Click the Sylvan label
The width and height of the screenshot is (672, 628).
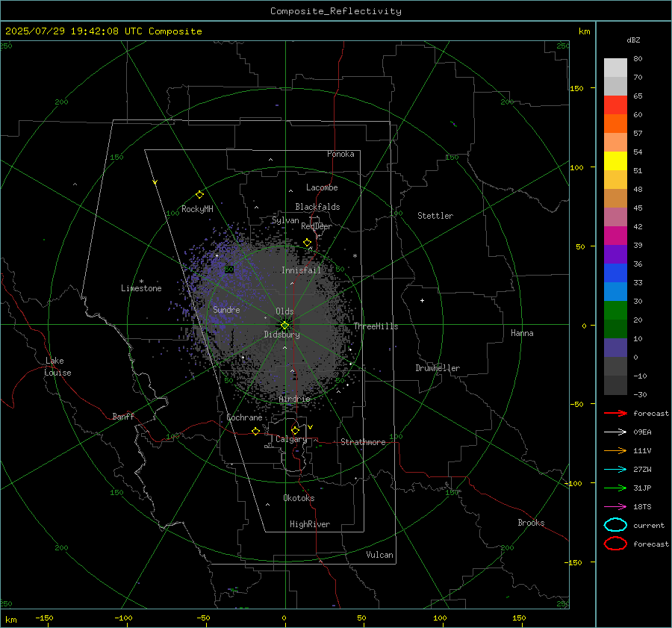pos(285,220)
